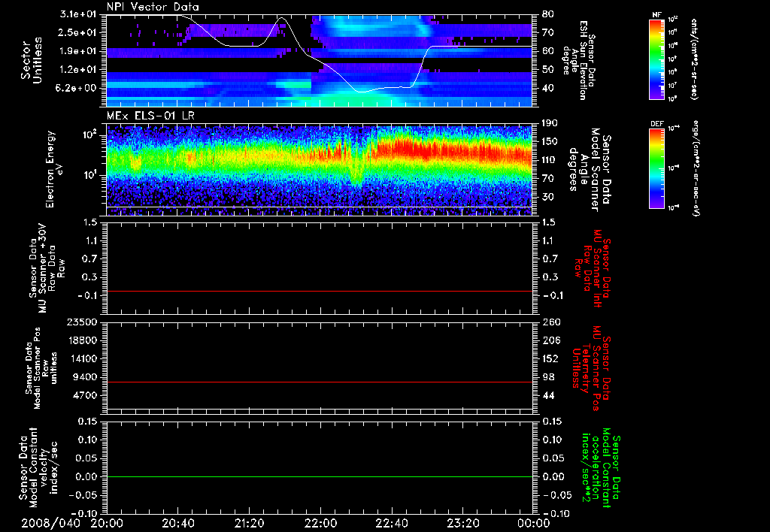Select the NPI Vector Data panel title
Image resolution: width=770 pixels, height=532 pixels.
(153, 7)
